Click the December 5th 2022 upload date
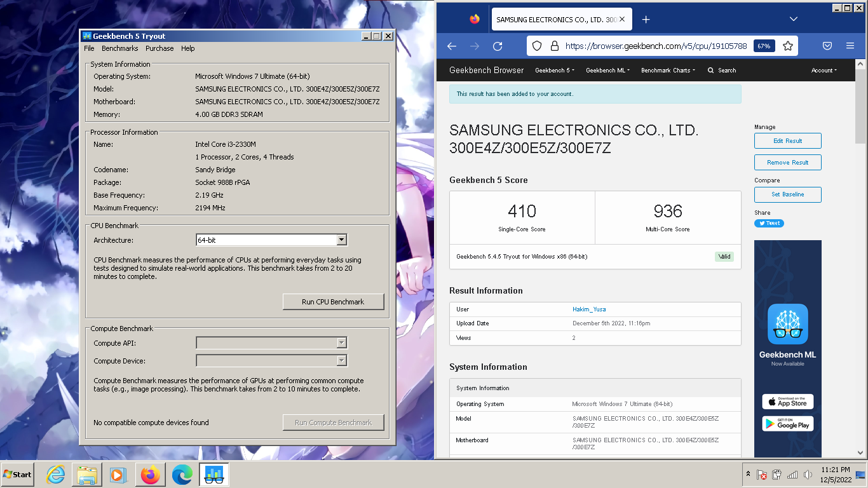Image resolution: width=868 pixels, height=488 pixels. (611, 323)
